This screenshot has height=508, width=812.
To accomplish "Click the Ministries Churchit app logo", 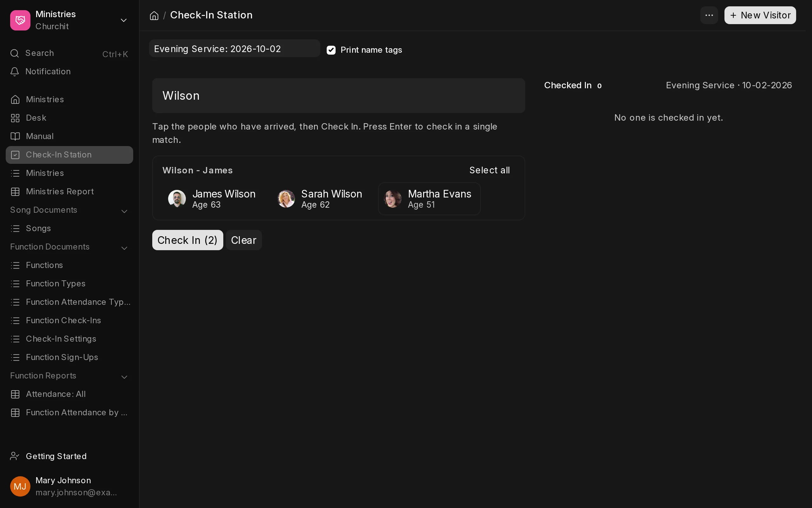I will click(20, 20).
